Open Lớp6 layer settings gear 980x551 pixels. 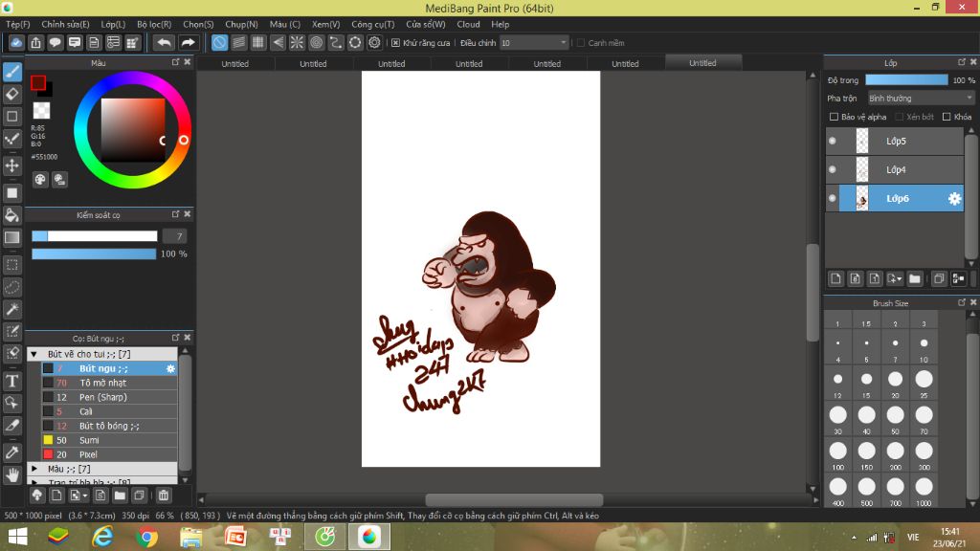(954, 199)
